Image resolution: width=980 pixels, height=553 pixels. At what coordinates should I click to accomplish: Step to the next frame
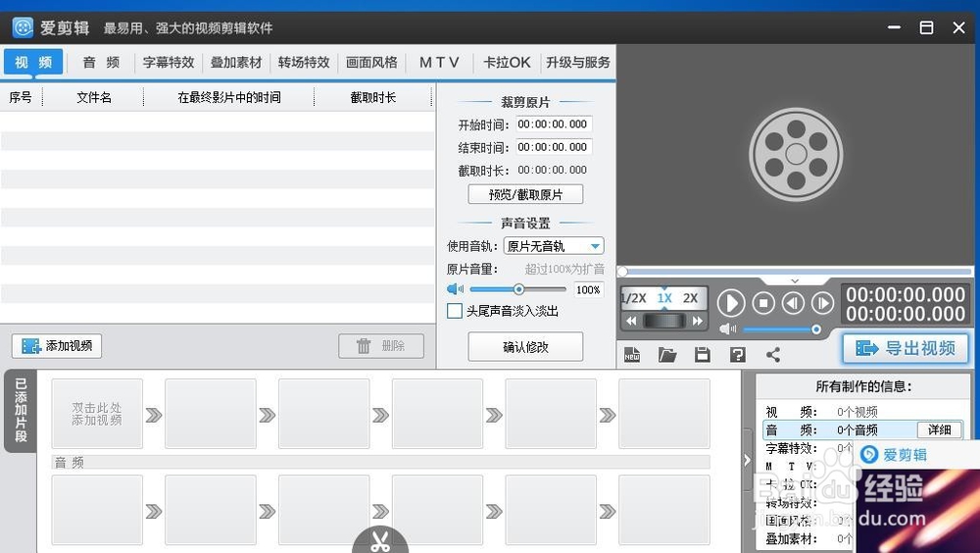pyautogui.click(x=822, y=303)
